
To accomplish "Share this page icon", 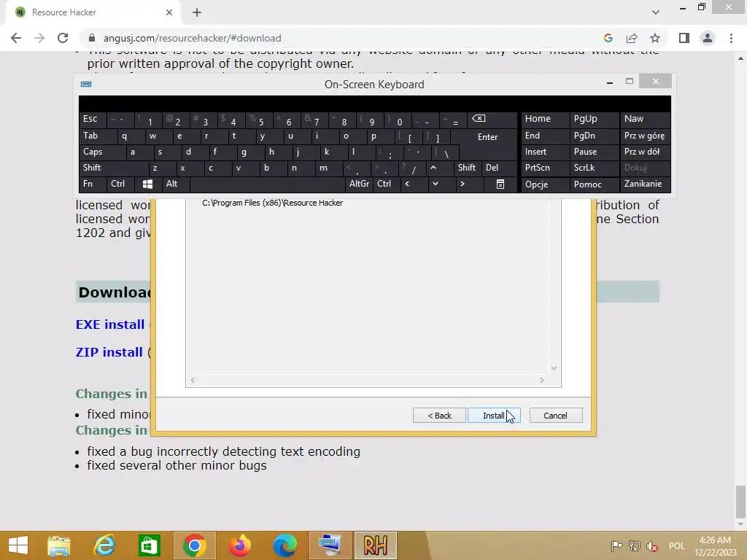I will pyautogui.click(x=632, y=38).
